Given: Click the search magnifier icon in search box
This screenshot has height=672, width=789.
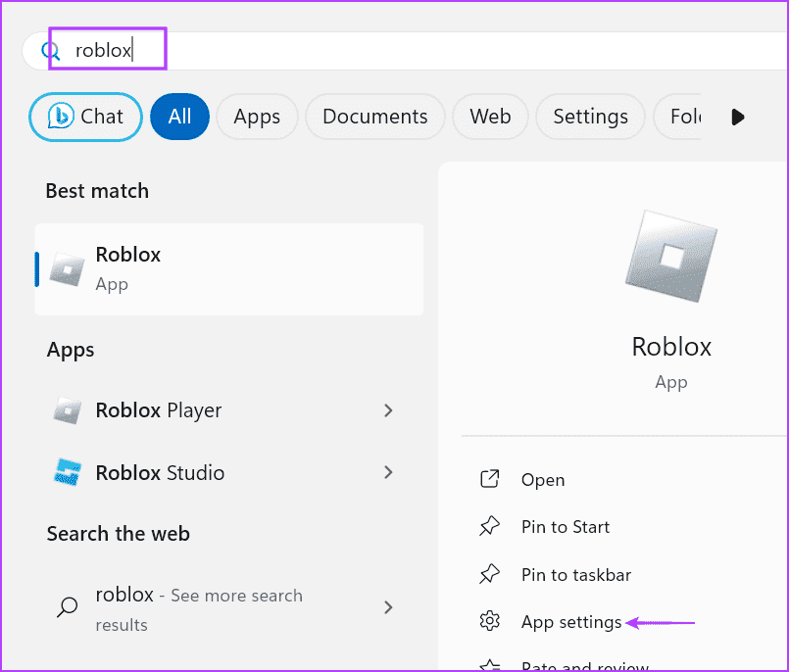Looking at the screenshot, I should pyautogui.click(x=51, y=51).
